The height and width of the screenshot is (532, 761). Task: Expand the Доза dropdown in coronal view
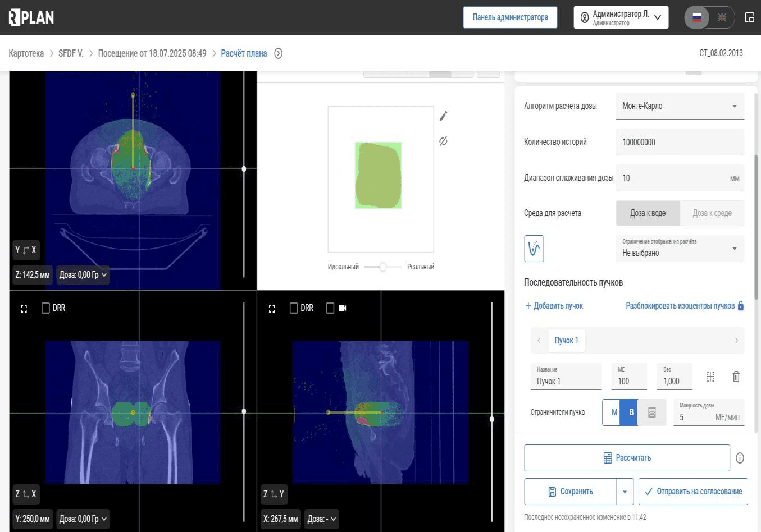pos(83,519)
